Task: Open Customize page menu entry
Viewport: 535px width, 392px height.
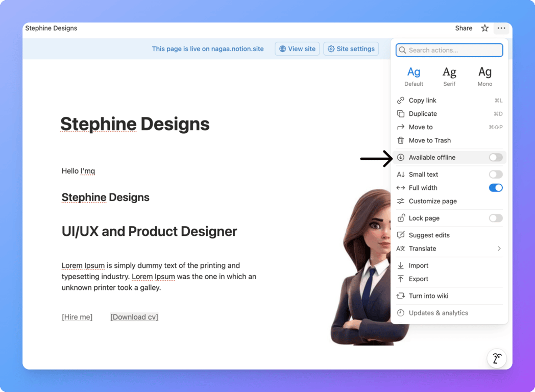Action: 449,201
